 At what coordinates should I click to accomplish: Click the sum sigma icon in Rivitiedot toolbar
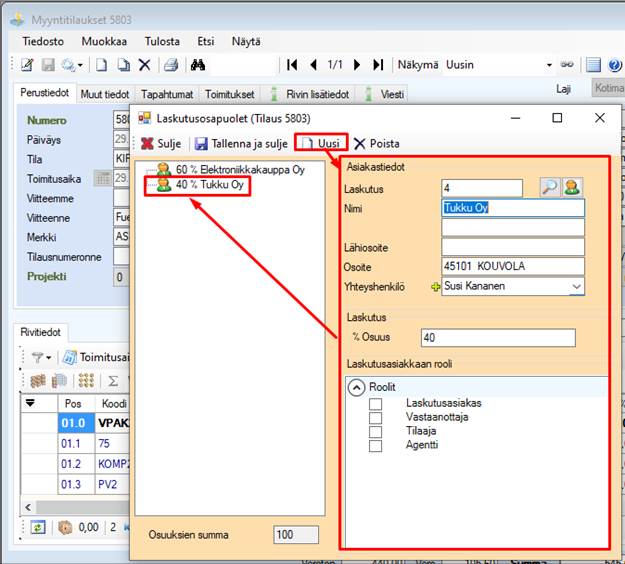coord(114,381)
